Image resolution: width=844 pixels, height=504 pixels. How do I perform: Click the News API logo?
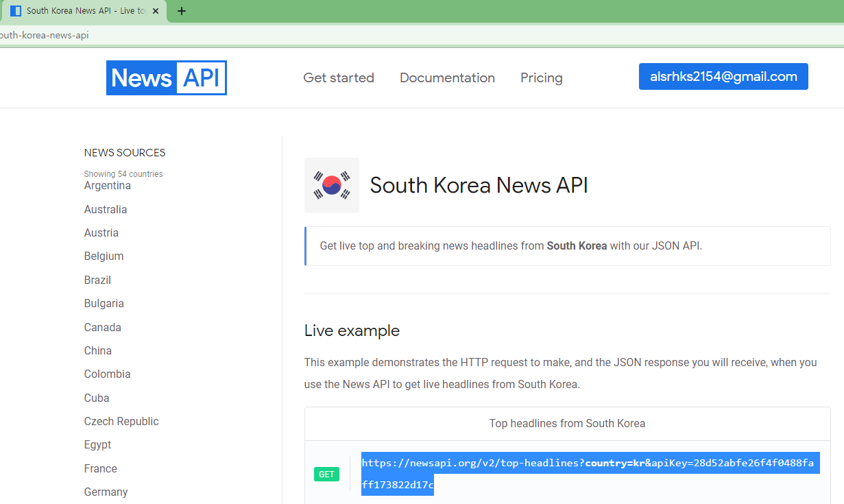pyautogui.click(x=167, y=77)
